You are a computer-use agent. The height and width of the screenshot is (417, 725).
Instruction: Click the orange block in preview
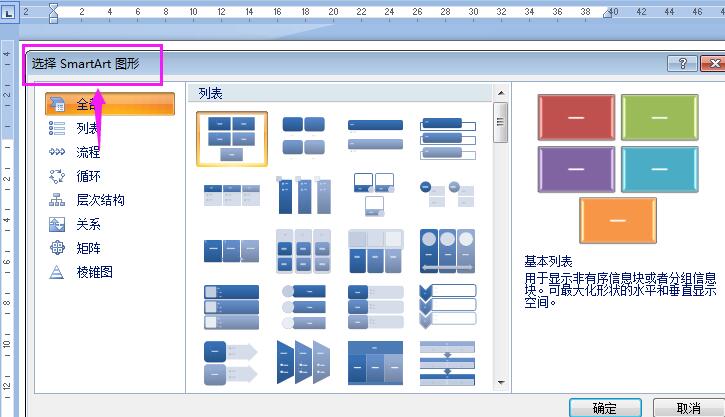[618, 221]
